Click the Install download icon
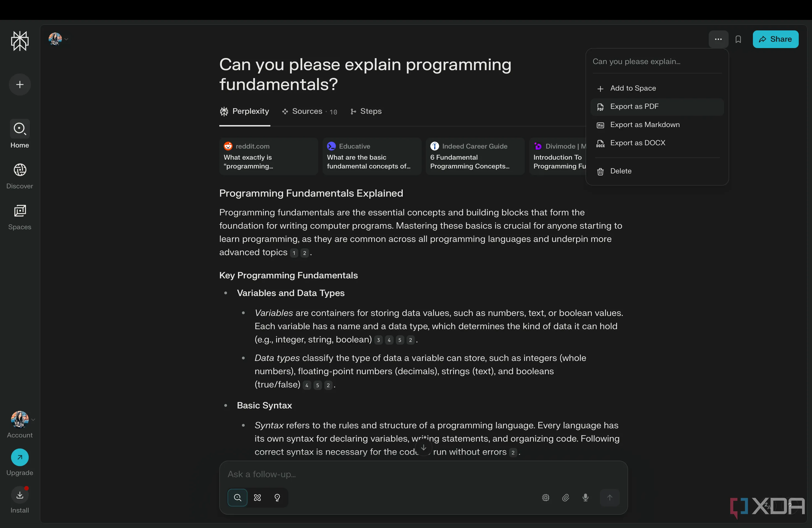This screenshot has width=812, height=528. click(x=20, y=495)
